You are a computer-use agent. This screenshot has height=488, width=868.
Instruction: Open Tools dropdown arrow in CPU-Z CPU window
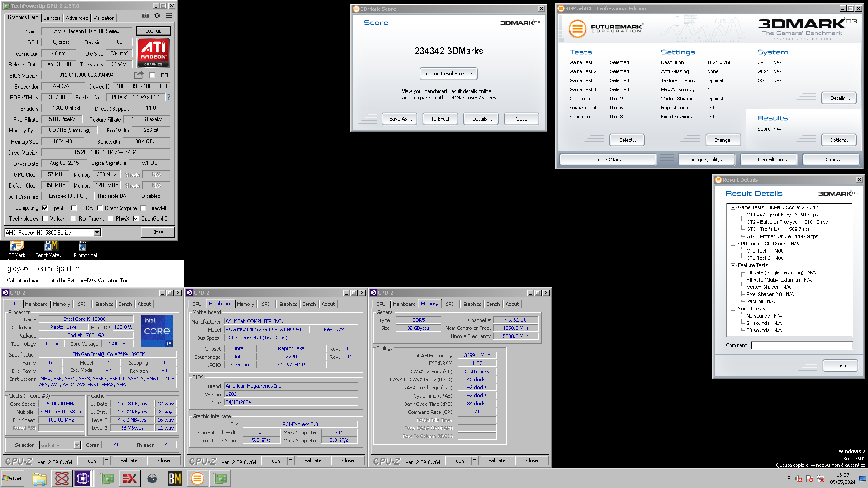pyautogui.click(x=107, y=460)
